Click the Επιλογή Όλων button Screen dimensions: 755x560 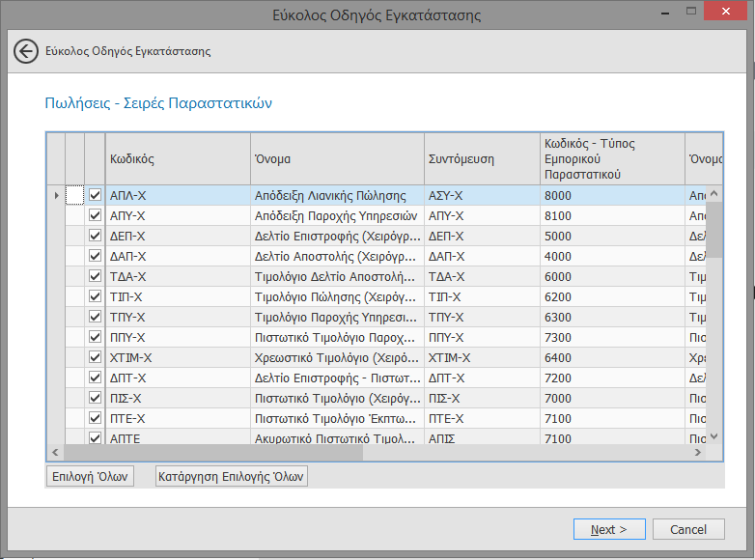[x=90, y=476]
